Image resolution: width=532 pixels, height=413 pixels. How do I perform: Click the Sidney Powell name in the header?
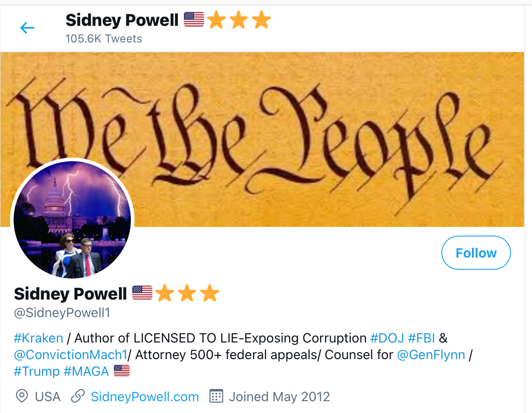point(122,20)
